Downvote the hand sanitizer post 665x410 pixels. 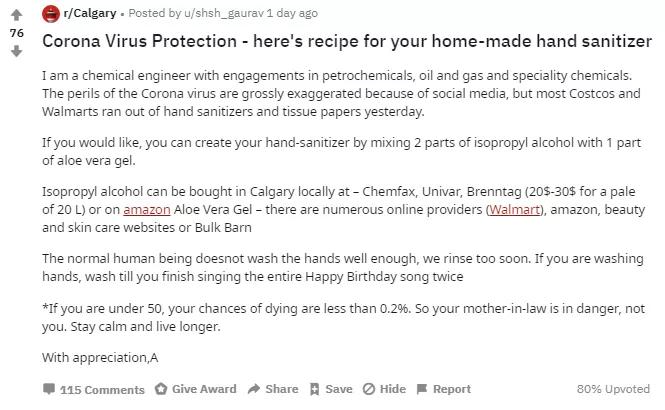pos(16,51)
